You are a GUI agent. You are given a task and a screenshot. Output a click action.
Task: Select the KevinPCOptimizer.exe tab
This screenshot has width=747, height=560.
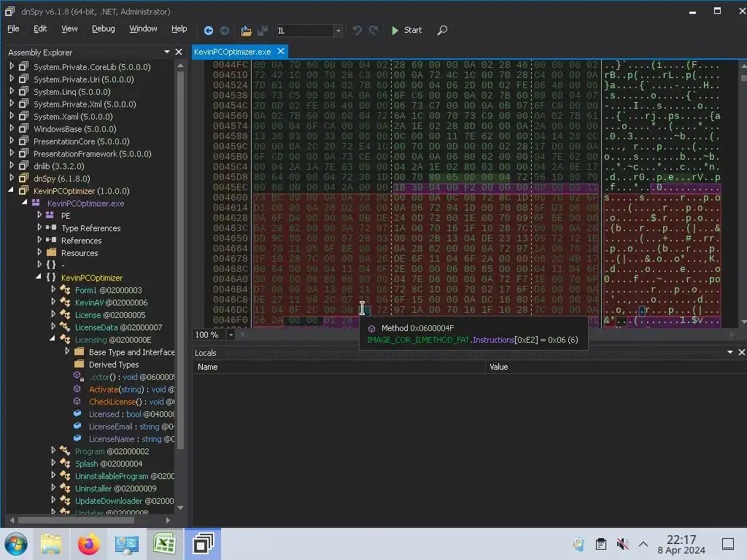[233, 52]
